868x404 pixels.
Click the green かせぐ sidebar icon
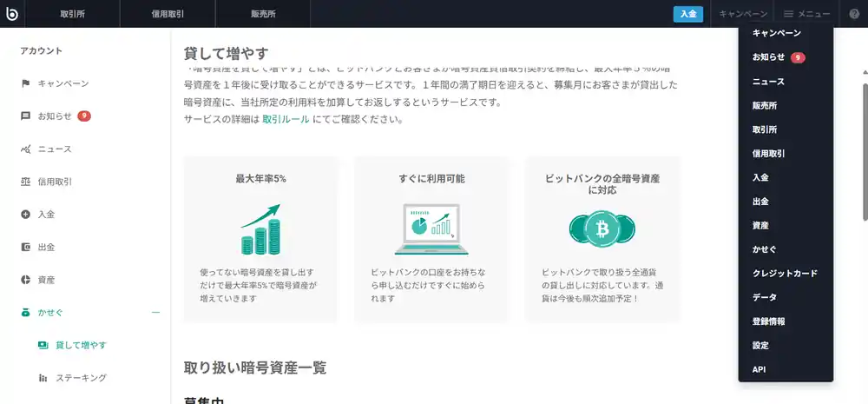[25, 313]
